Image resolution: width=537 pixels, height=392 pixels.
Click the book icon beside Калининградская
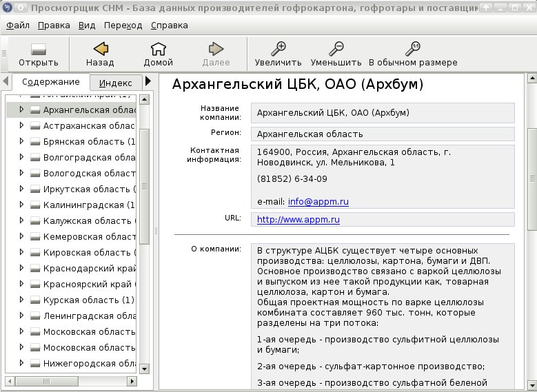coord(34,205)
